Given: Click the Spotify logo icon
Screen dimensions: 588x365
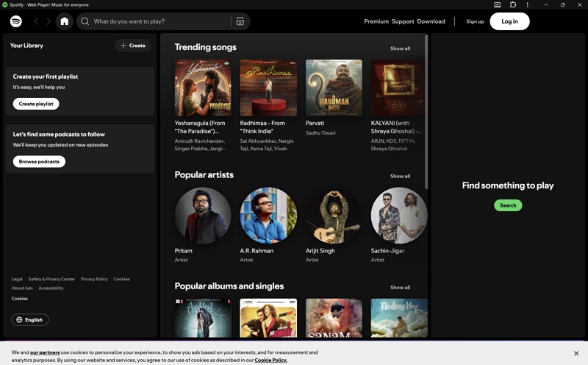Looking at the screenshot, I should click(x=15, y=21).
